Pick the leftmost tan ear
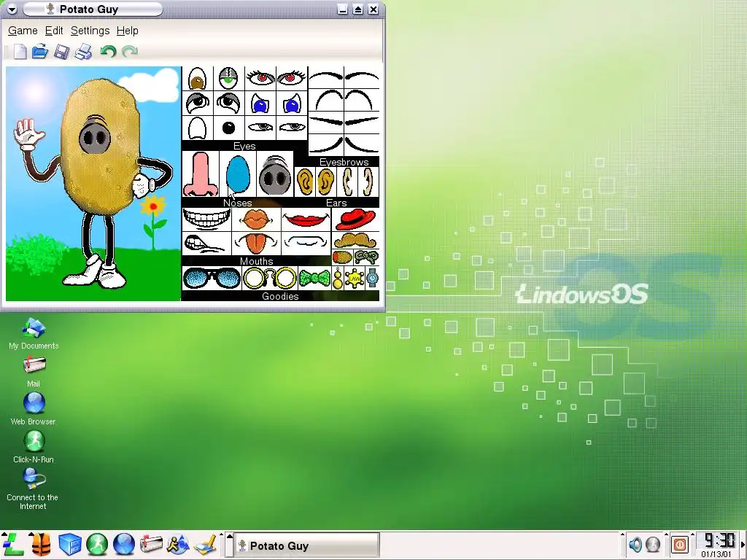Viewport: 747px width, 560px height. (x=305, y=182)
